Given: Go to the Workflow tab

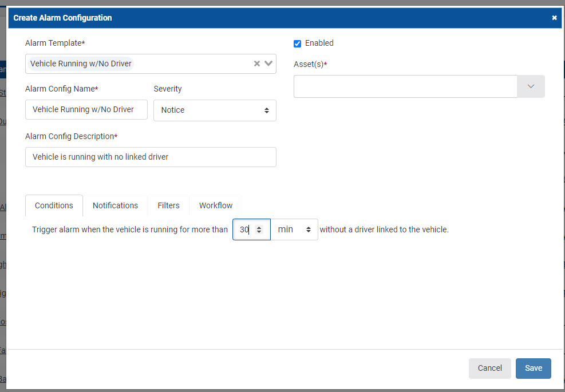Looking at the screenshot, I should [x=216, y=205].
